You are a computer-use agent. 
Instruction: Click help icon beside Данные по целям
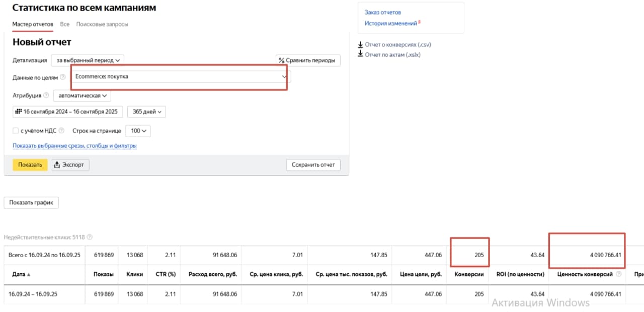pyautogui.click(x=62, y=77)
